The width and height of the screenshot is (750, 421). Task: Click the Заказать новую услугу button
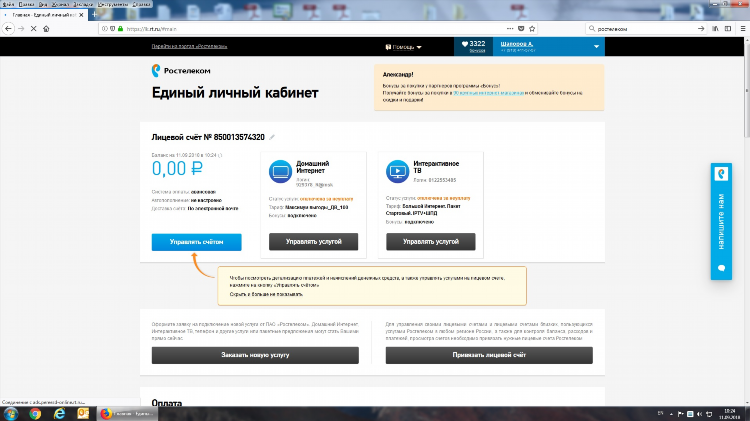(255, 355)
